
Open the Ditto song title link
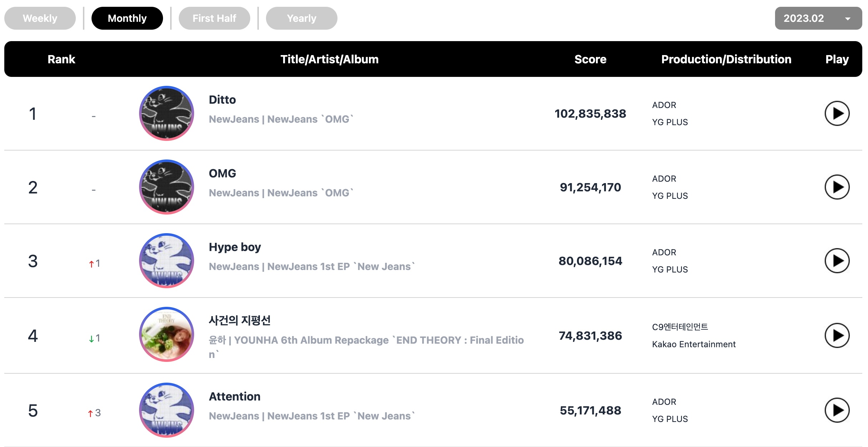pyautogui.click(x=222, y=100)
